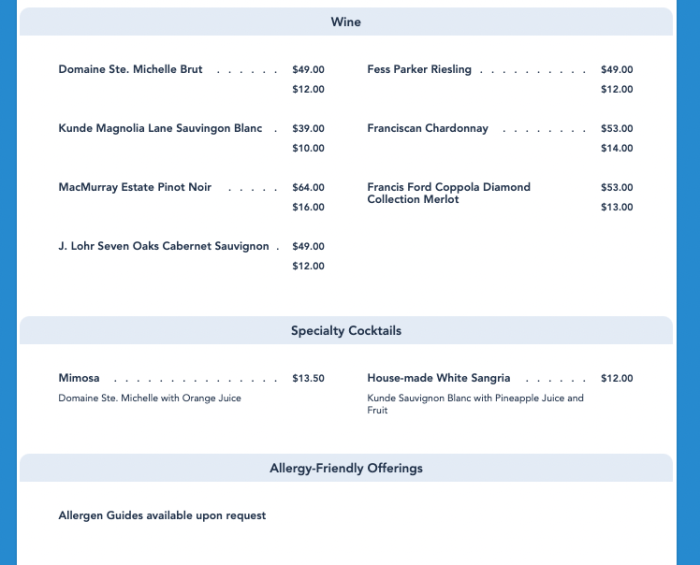Click the MacMurray Pinot Noir $64.00 price

[x=308, y=188]
